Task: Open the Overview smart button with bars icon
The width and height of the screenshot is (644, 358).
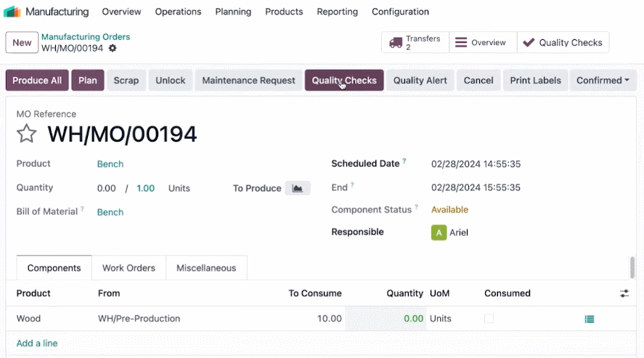Action: point(483,42)
